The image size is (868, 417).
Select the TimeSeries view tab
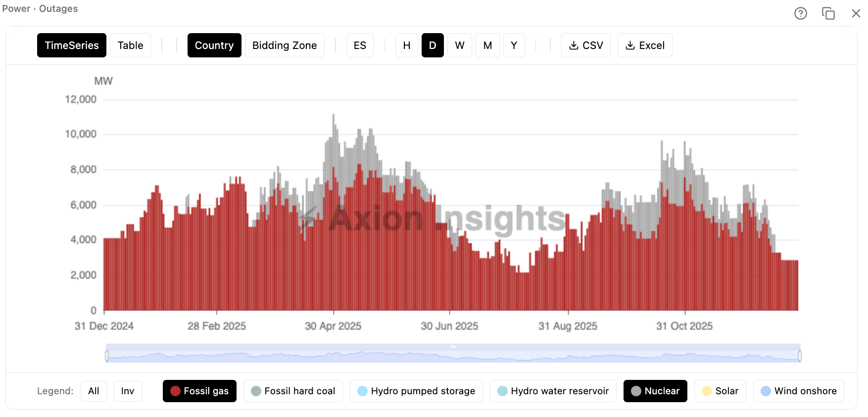(72, 46)
